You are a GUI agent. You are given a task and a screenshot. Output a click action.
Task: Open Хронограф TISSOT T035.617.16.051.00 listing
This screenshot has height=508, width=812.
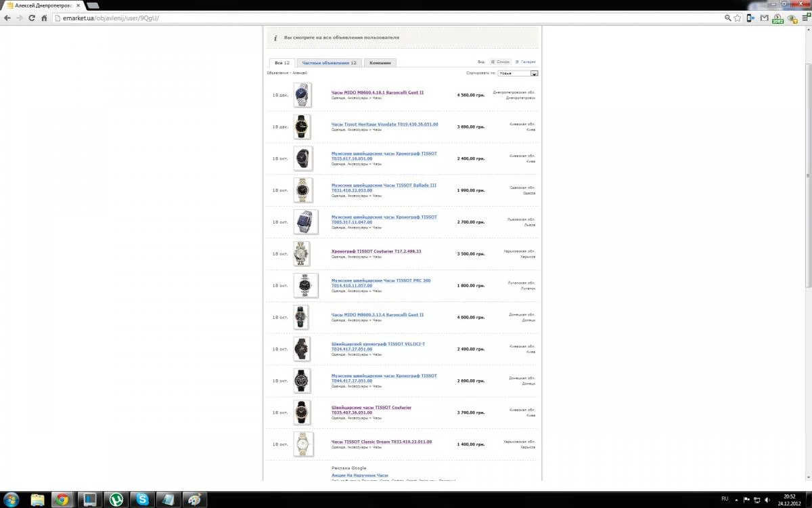[x=384, y=156]
